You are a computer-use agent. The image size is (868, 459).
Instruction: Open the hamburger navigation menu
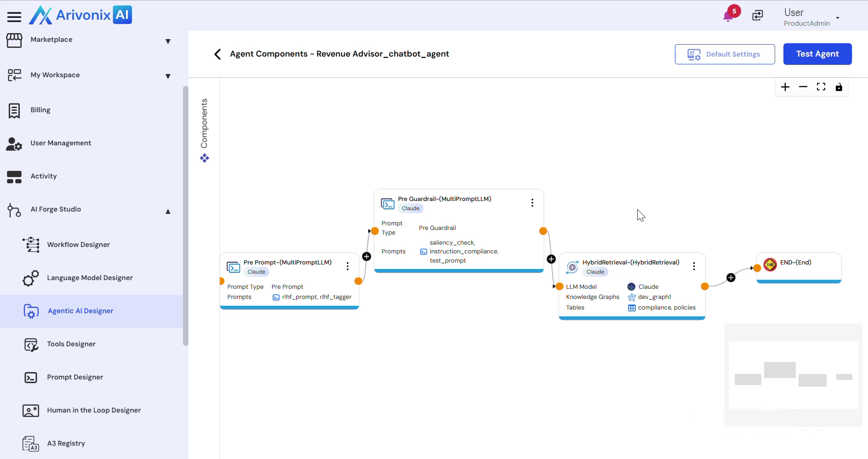tap(14, 17)
